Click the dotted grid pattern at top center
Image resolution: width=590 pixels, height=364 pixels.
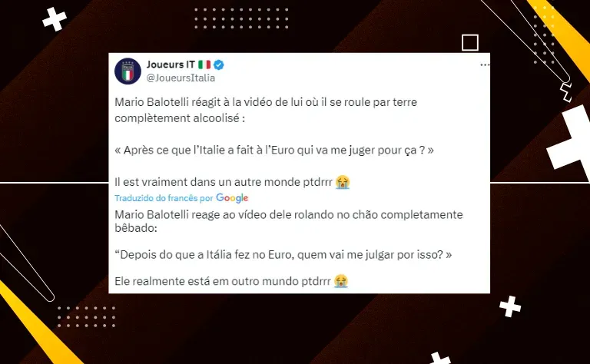point(241,18)
